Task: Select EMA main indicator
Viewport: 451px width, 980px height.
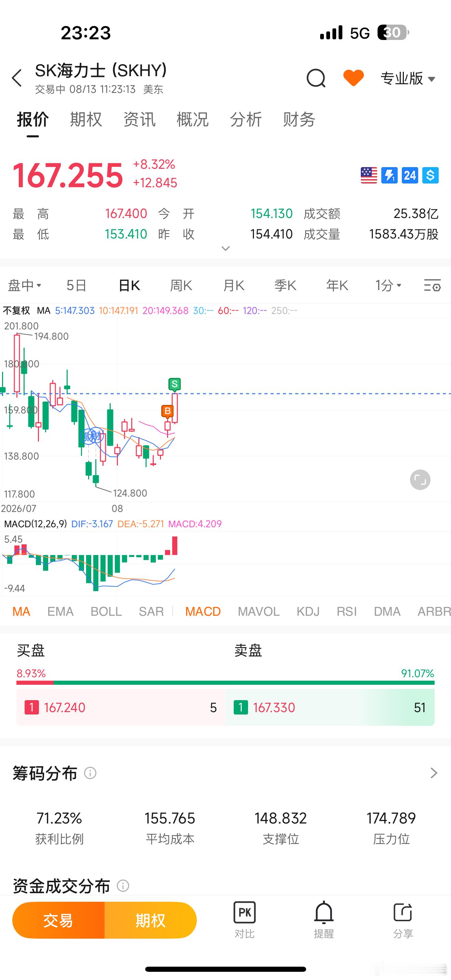Action: (60, 611)
